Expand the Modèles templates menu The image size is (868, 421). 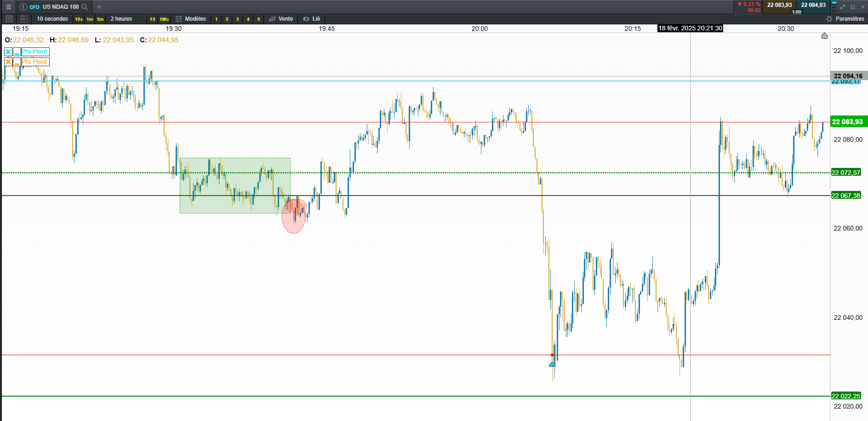[x=191, y=19]
